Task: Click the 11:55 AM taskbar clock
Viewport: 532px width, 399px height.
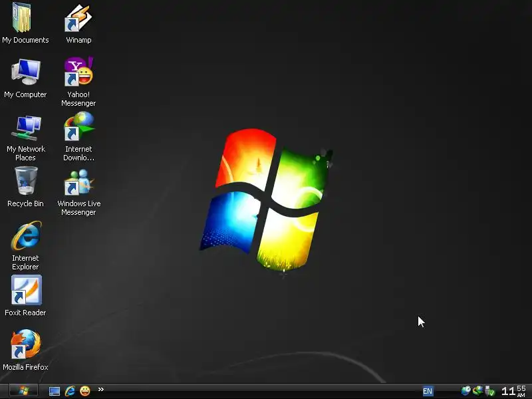Action: click(x=513, y=391)
